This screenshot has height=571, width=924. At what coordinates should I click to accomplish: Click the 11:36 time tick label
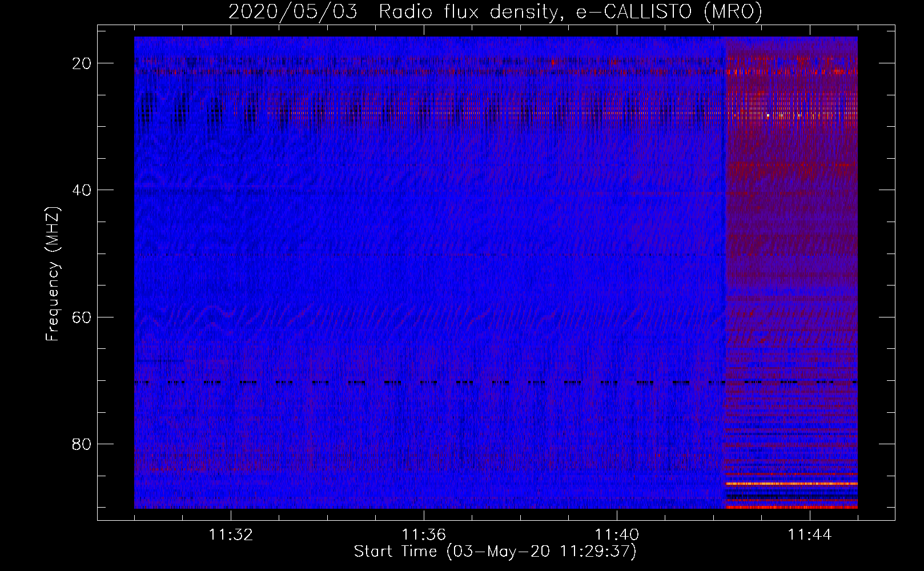[424, 535]
